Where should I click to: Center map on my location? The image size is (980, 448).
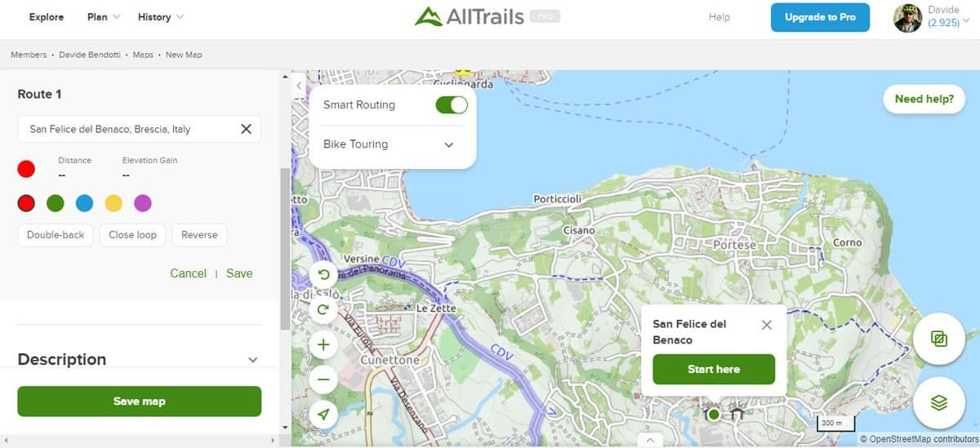(x=323, y=415)
